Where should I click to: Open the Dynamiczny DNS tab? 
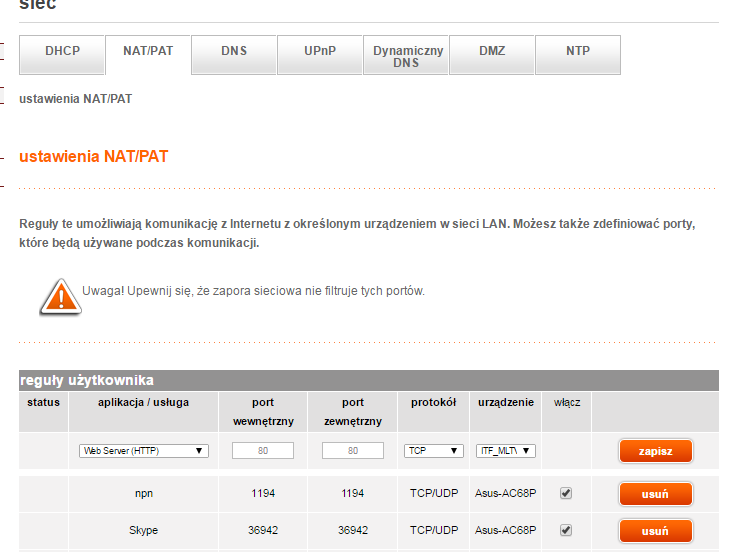tap(407, 56)
